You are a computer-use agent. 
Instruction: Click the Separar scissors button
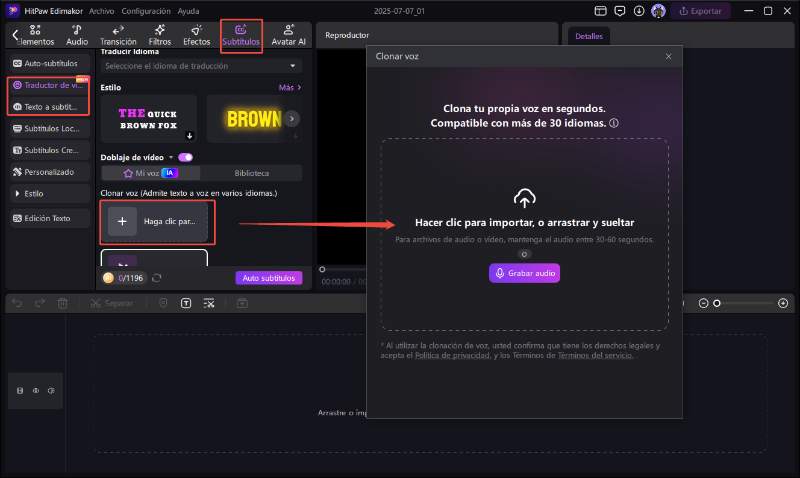(x=112, y=304)
